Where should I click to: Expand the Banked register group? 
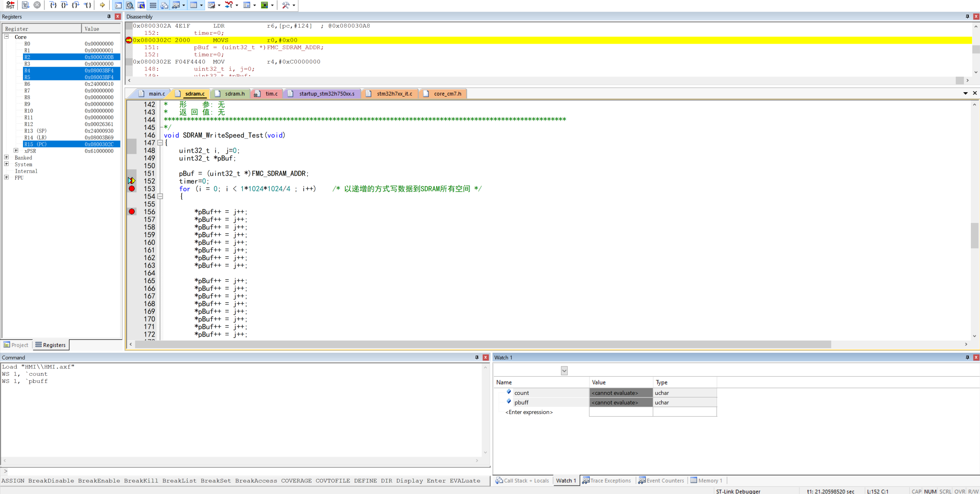click(x=7, y=157)
